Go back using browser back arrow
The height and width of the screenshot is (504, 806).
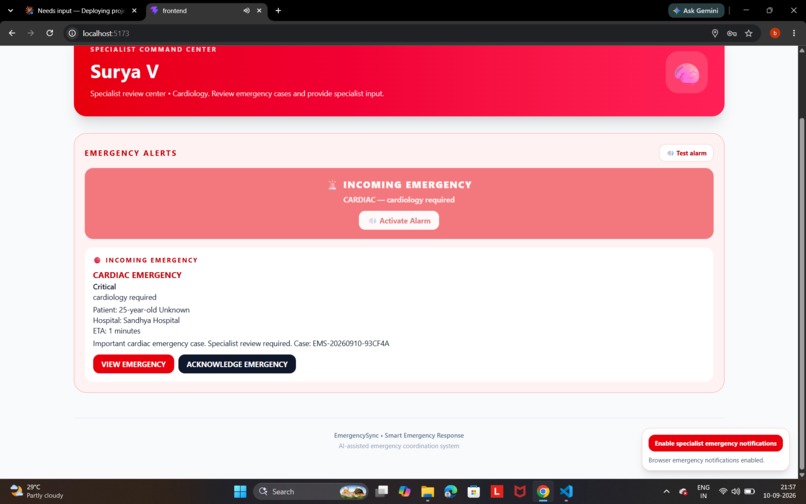pyautogui.click(x=12, y=33)
